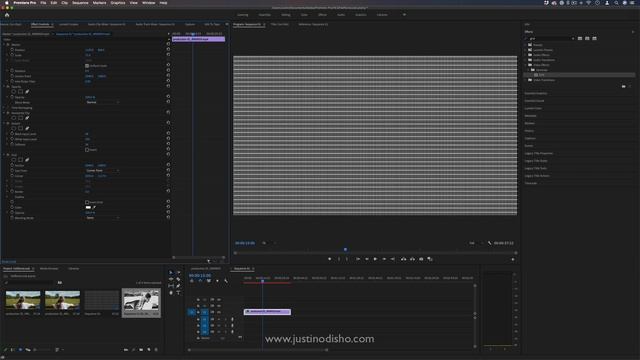Open the File menu

point(43,3)
